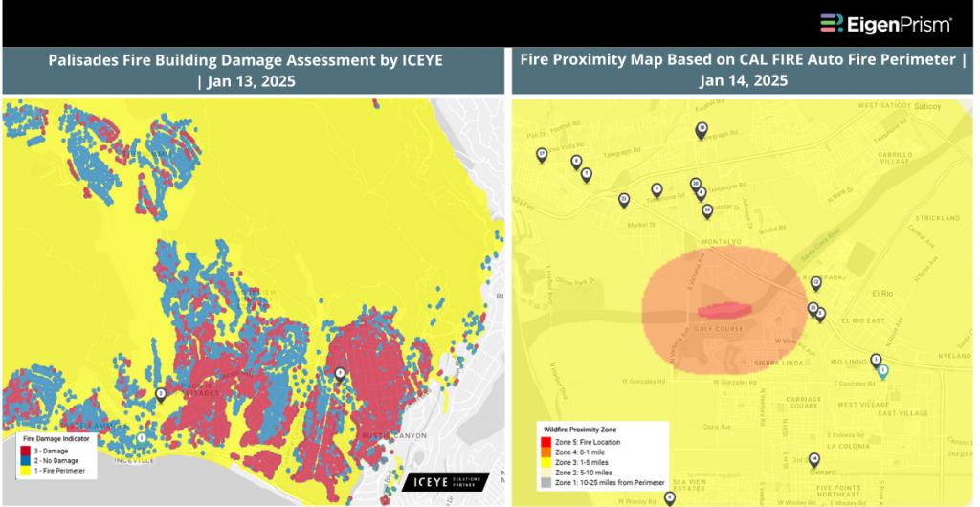
Task: Select the teal marker 1 on E Gonzales Rd
Action: (x=883, y=372)
